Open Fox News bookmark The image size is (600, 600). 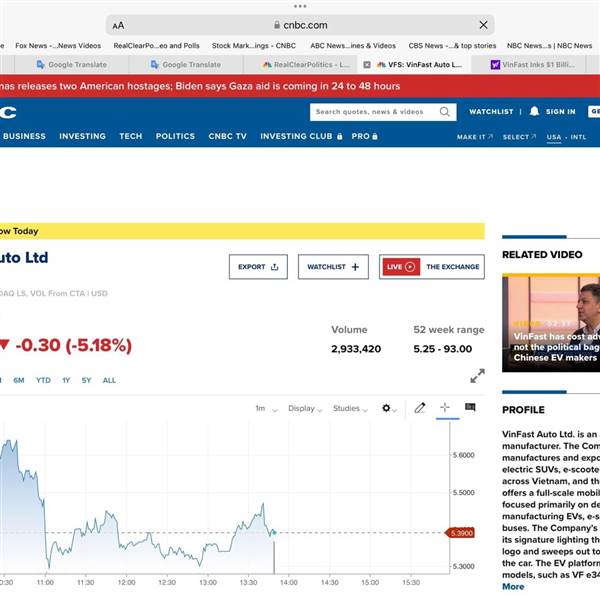point(58,46)
